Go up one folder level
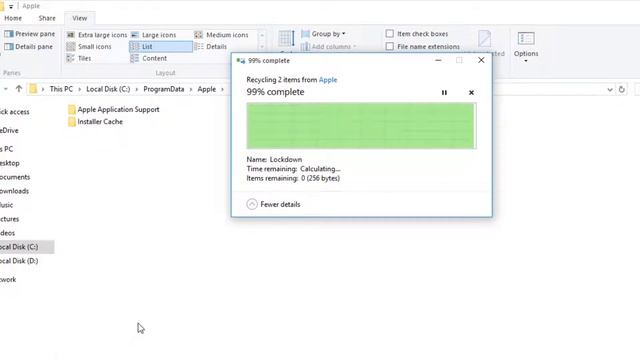This screenshot has width=640, height=360. pyautogui.click(x=19, y=89)
